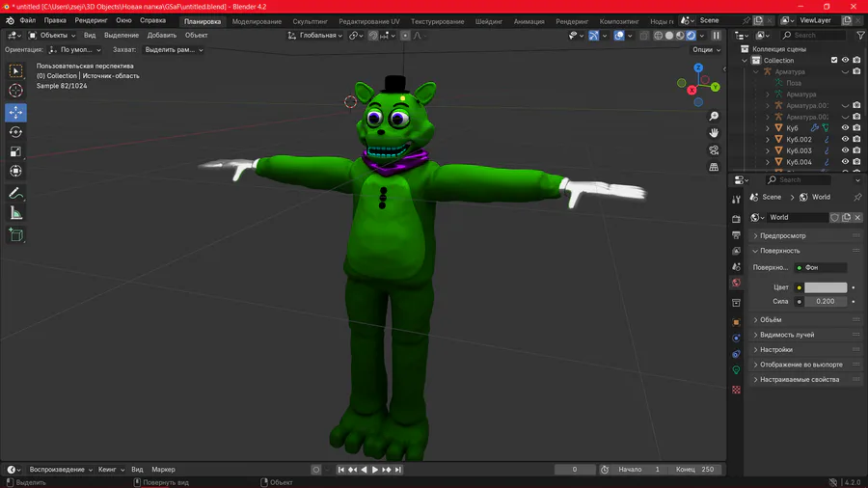Open the Опции dropdown
The width and height of the screenshot is (868, 488).
(x=706, y=50)
